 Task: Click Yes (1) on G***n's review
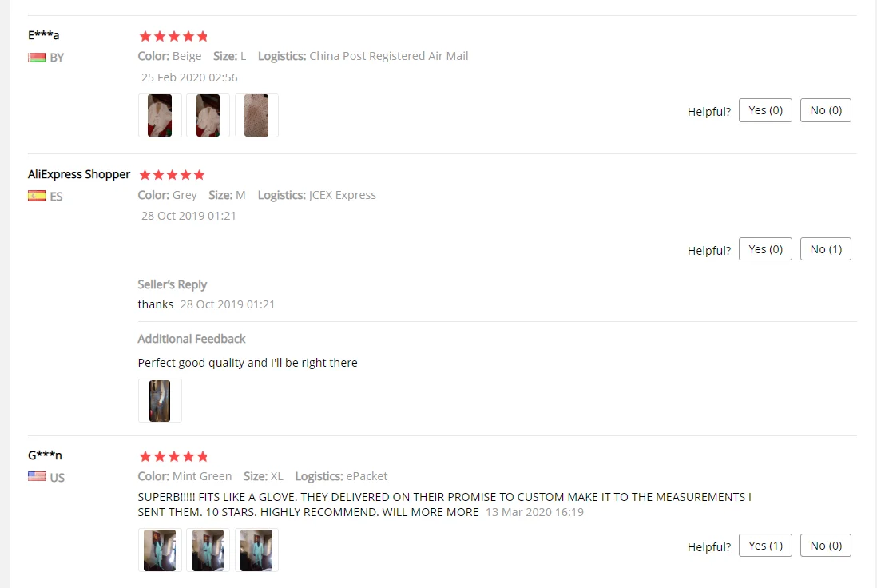click(x=765, y=546)
